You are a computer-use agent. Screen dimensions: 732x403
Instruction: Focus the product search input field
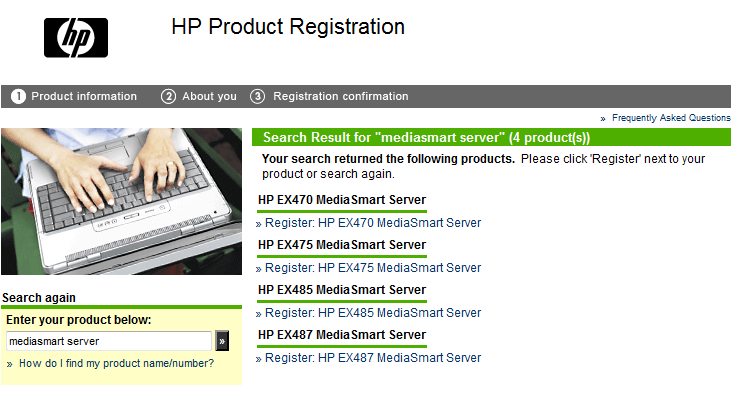click(x=109, y=341)
